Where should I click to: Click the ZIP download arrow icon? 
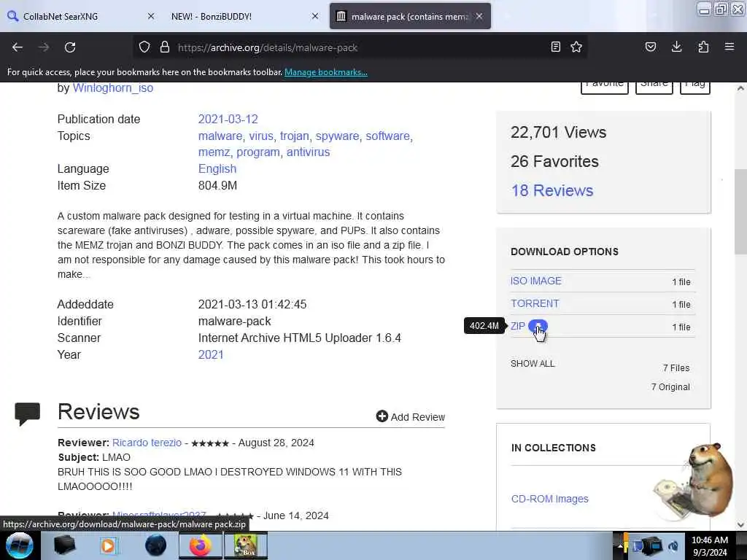[x=538, y=326]
